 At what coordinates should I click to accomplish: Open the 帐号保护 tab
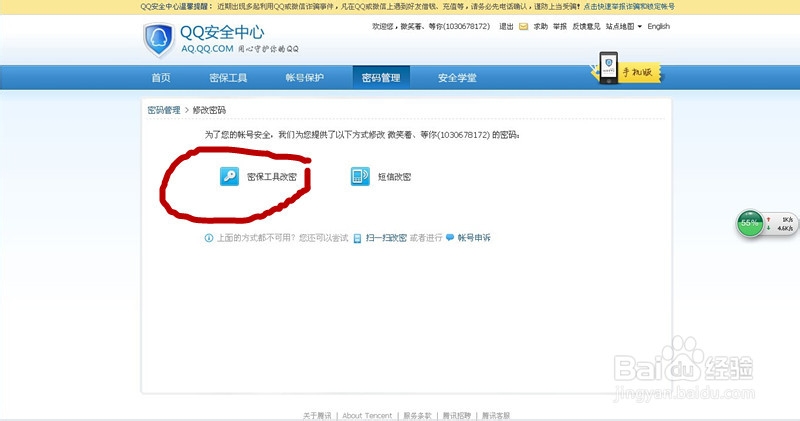(x=305, y=78)
